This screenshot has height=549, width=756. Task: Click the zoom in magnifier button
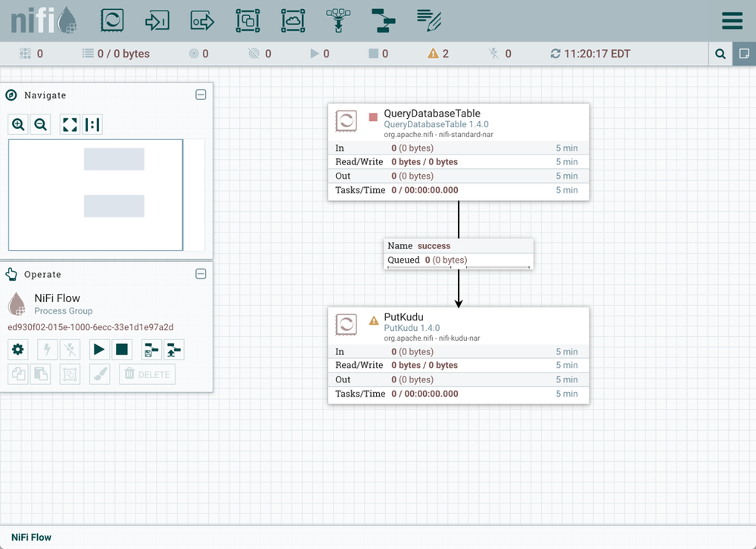(x=18, y=125)
